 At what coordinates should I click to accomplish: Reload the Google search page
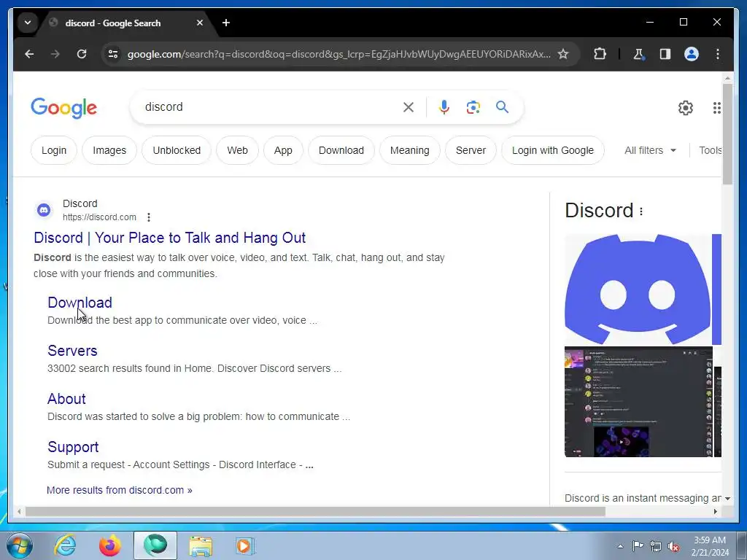click(x=82, y=54)
